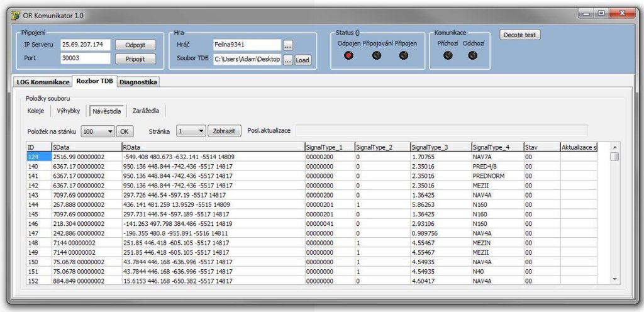Open the browse button next to Soubor TDB

[288, 60]
